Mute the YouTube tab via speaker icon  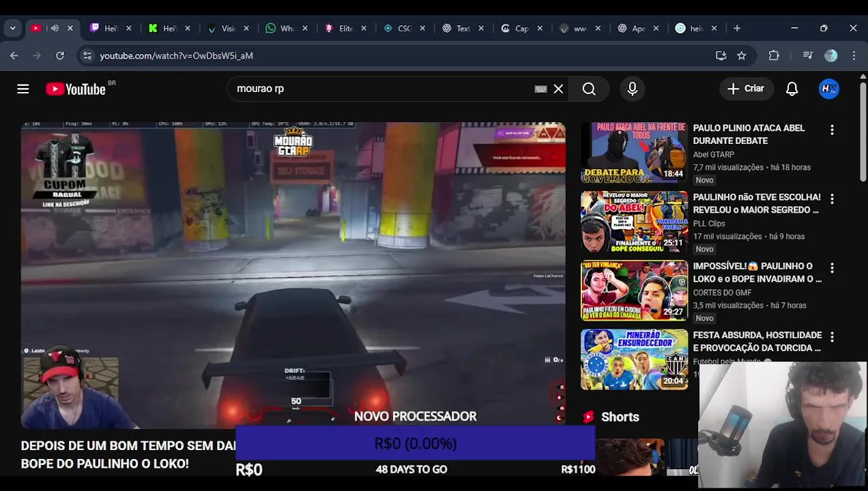(x=55, y=28)
